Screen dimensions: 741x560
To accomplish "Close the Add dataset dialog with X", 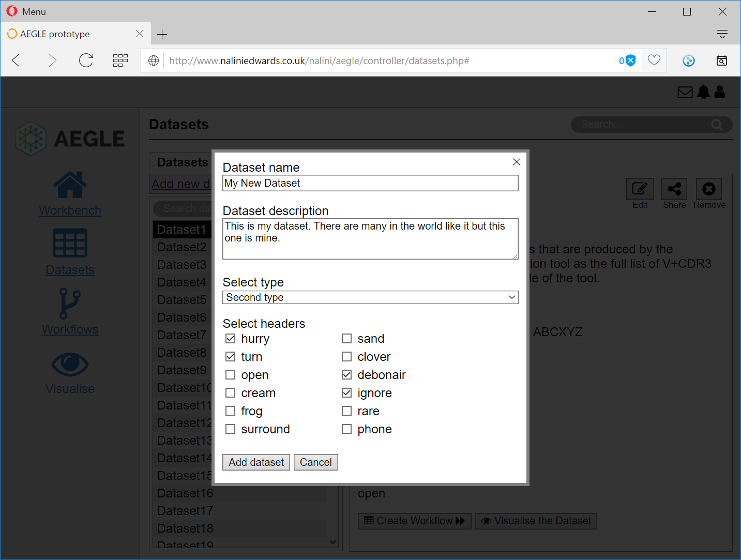I will [516, 162].
